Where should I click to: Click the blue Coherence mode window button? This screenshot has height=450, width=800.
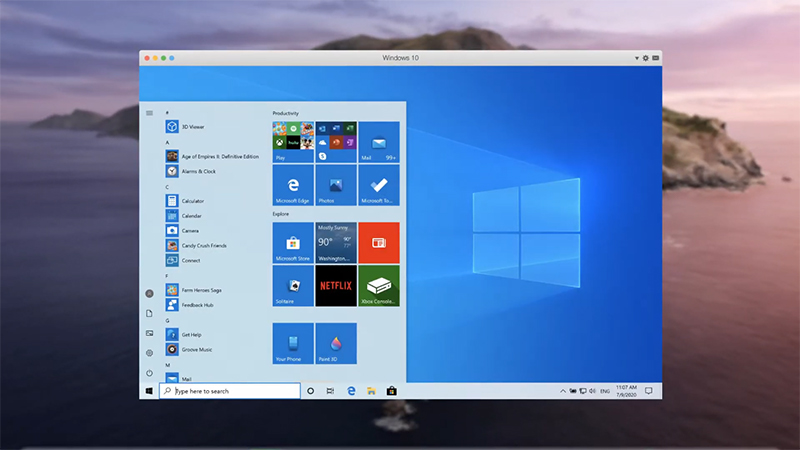[172, 58]
